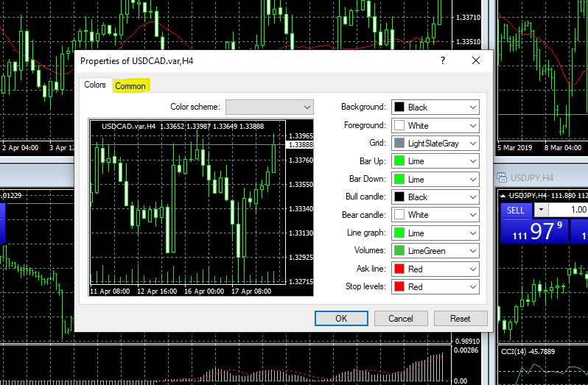Click the CCI(14) indicator label

click(528, 351)
